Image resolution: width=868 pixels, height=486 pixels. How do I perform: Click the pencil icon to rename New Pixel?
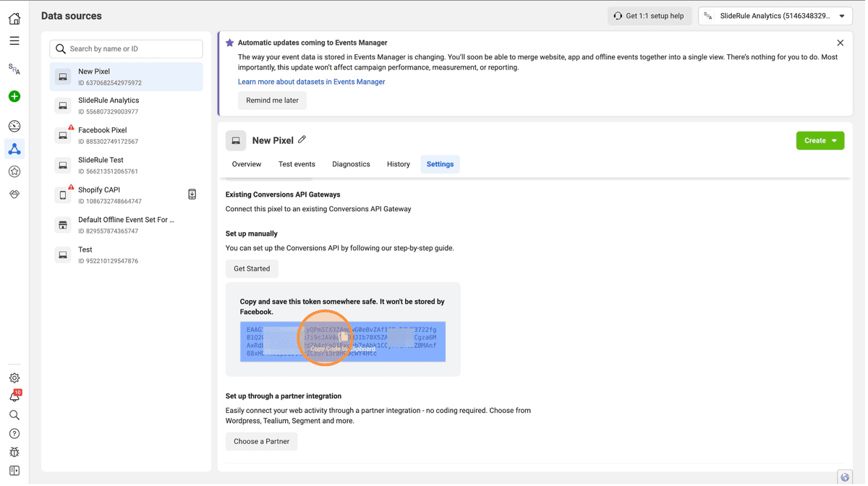[302, 140]
